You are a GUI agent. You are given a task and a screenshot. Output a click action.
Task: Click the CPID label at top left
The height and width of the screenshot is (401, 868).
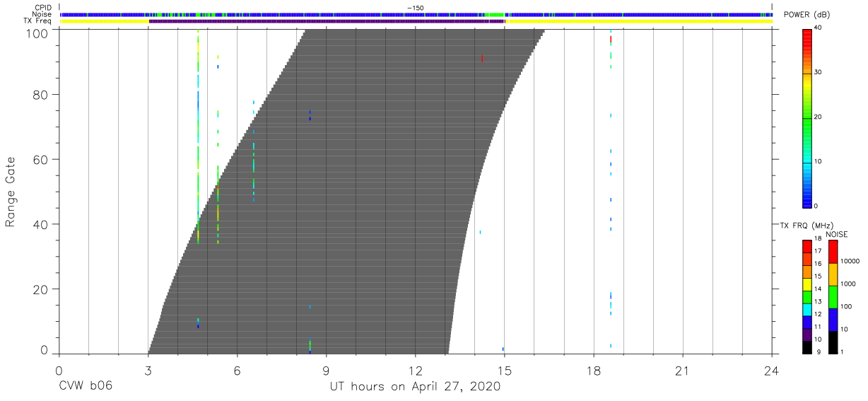pos(43,8)
